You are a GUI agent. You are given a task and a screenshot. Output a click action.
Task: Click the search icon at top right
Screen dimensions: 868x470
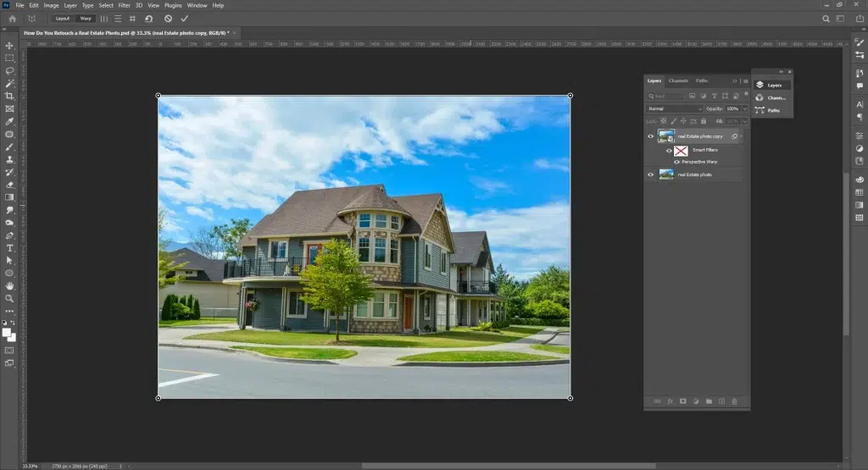pos(826,19)
